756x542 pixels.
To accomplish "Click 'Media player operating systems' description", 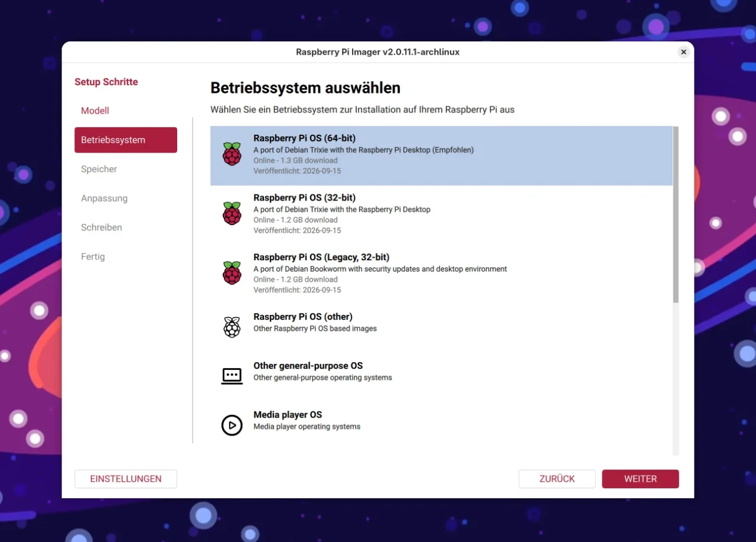I will (307, 427).
